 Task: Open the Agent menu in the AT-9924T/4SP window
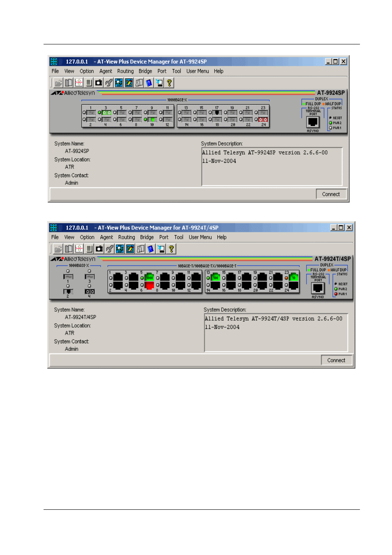click(106, 237)
